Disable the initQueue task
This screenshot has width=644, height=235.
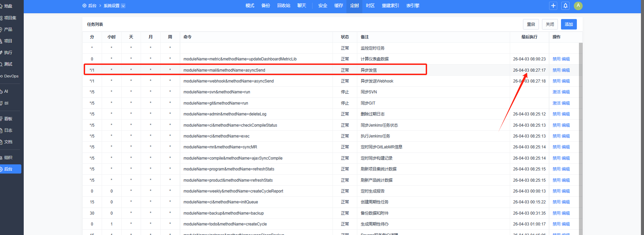pyautogui.click(x=557, y=202)
